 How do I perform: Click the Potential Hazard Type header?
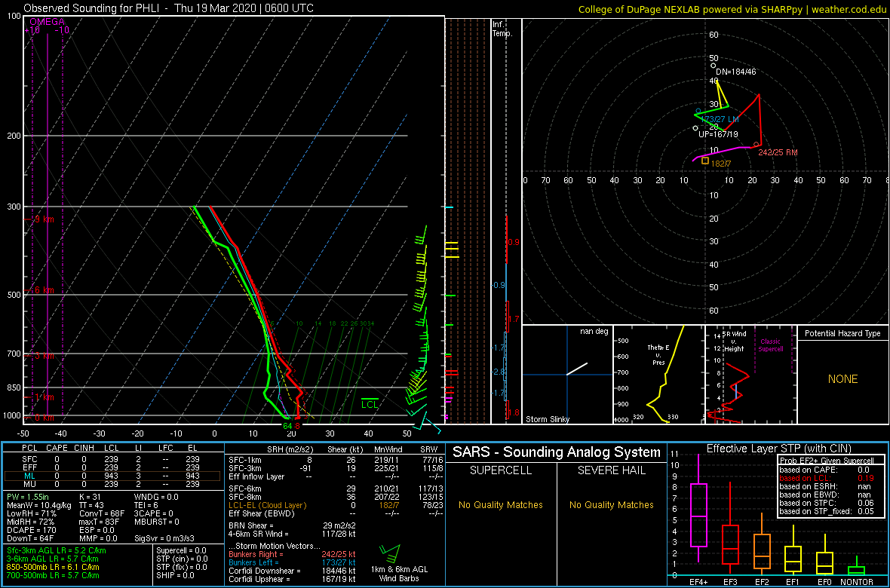pyautogui.click(x=842, y=333)
